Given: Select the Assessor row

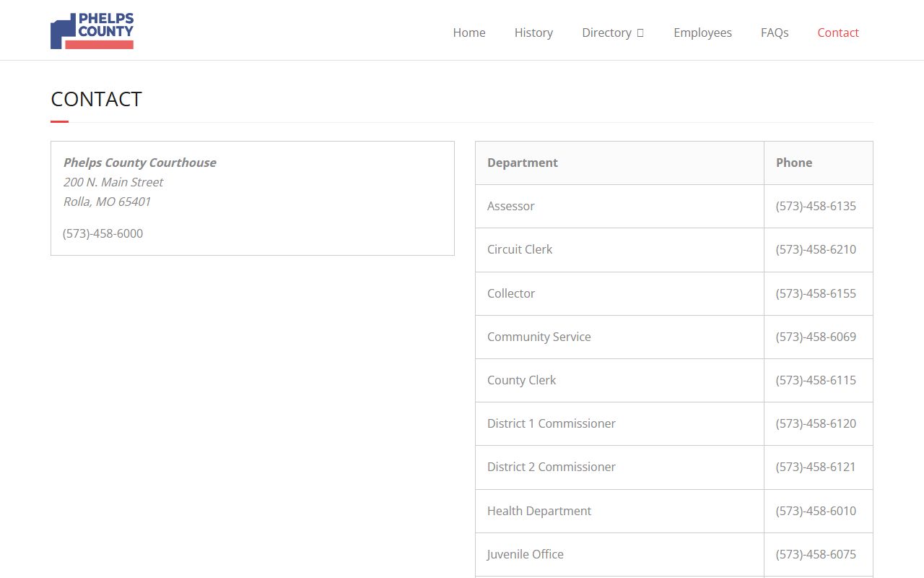Looking at the screenshot, I should (x=674, y=206).
